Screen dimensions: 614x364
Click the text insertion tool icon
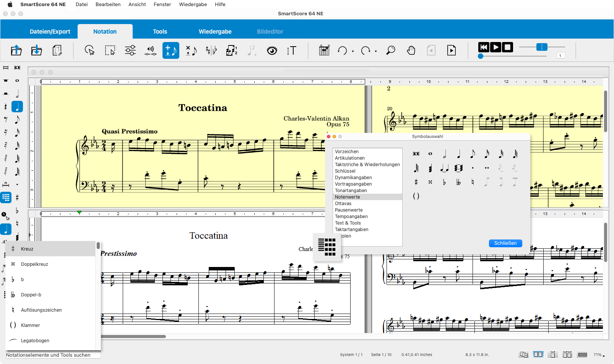[x=291, y=50]
